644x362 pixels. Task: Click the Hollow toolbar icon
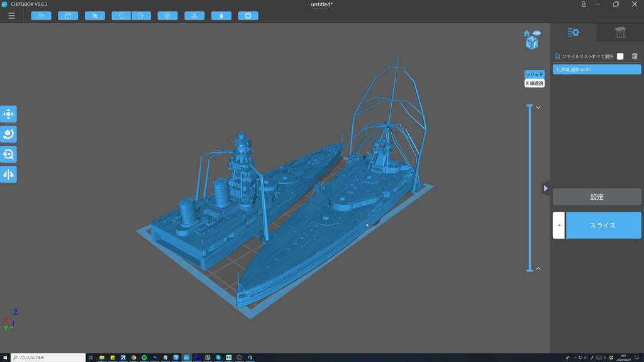pyautogui.click(x=221, y=16)
